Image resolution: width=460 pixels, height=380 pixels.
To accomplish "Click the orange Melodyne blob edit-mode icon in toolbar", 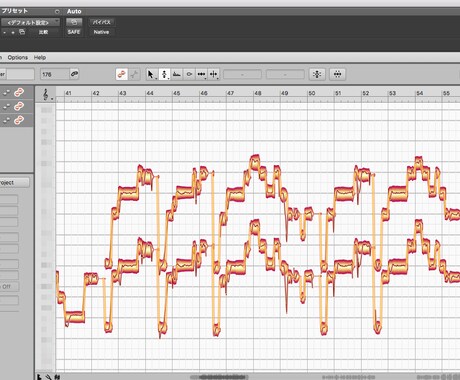I will [x=122, y=74].
